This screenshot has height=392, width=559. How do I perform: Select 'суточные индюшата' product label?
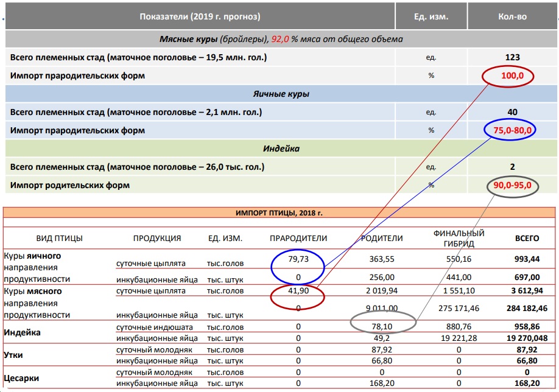click(x=155, y=327)
